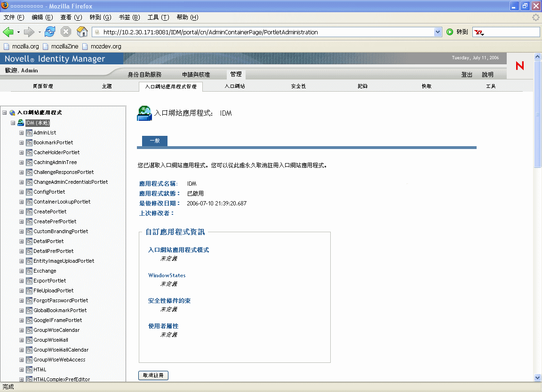Open the 书签 (B) menu
This screenshot has width=542, height=392.
(x=129, y=17)
